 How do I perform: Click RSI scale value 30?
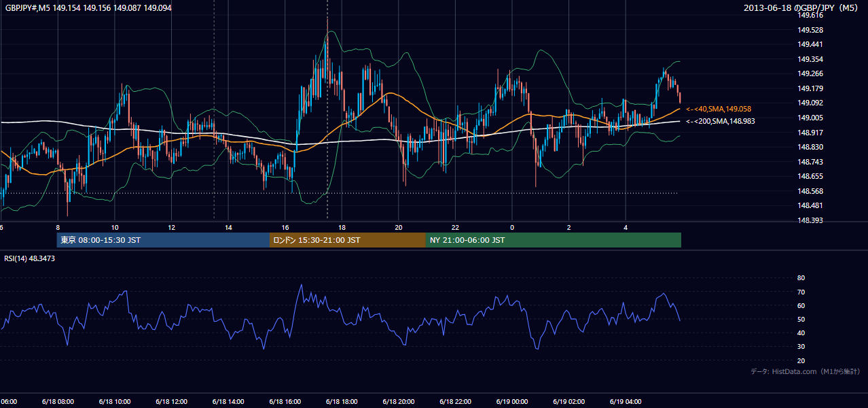pos(801,347)
